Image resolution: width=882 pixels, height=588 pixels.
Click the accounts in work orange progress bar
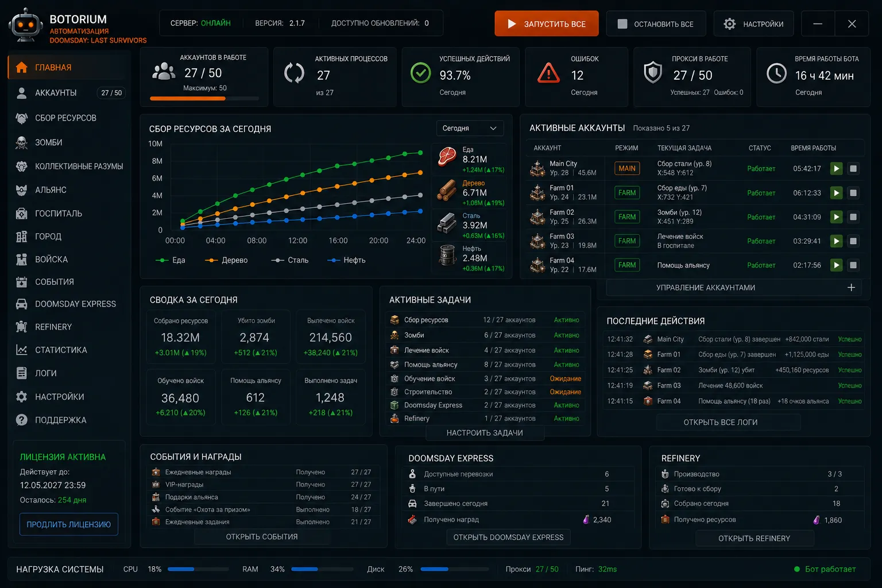point(204,99)
